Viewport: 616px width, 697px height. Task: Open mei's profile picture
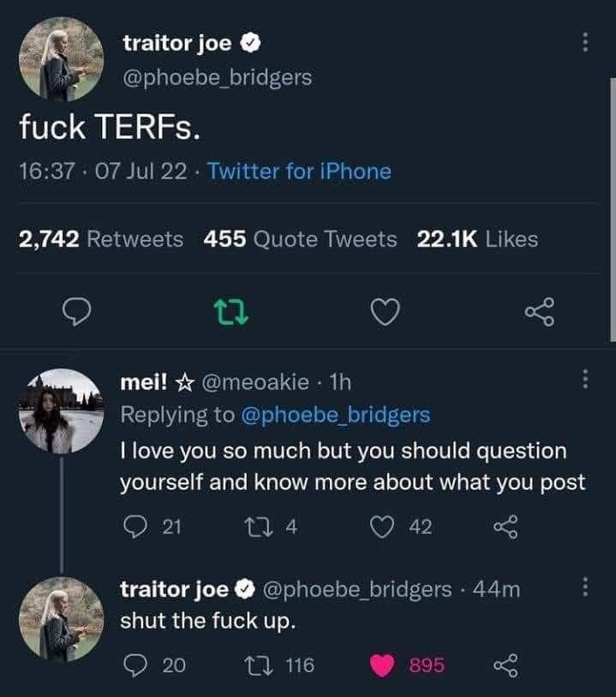point(60,411)
